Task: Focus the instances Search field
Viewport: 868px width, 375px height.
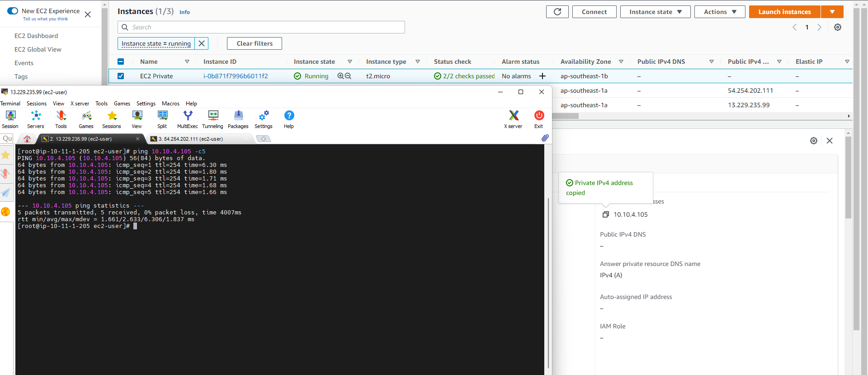Action: click(261, 27)
